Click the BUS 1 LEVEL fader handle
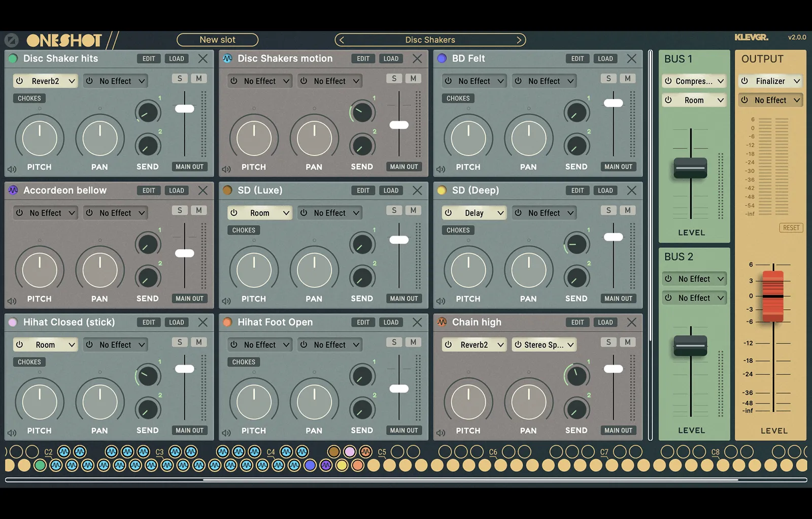 click(x=690, y=168)
